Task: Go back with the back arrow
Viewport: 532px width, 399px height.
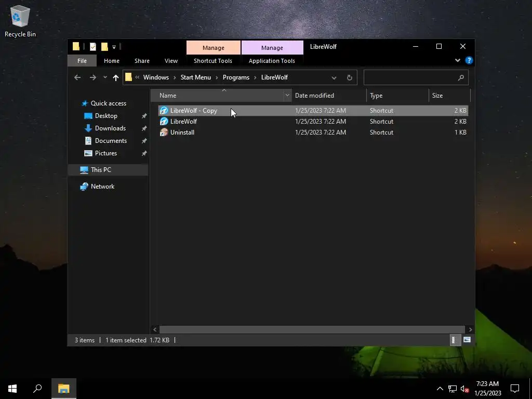Action: coord(77,78)
